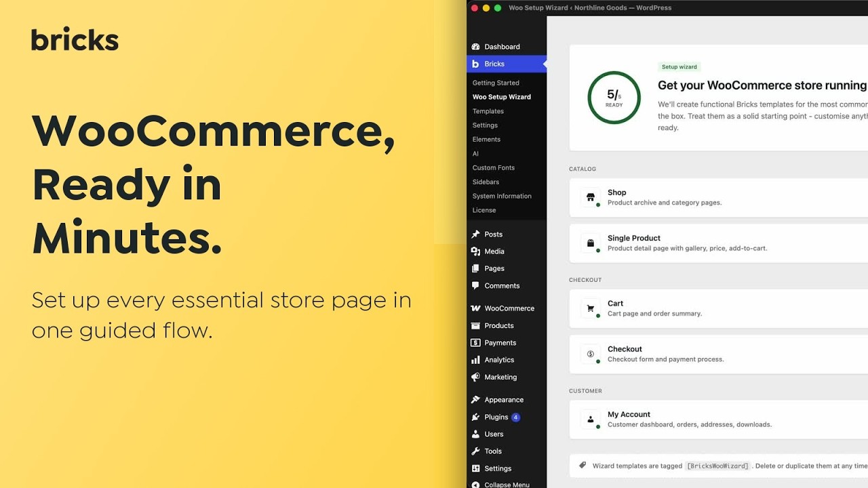Image resolution: width=868 pixels, height=488 pixels.
Task: Click the [BricksWooWizard] tag code label
Action: (x=717, y=466)
